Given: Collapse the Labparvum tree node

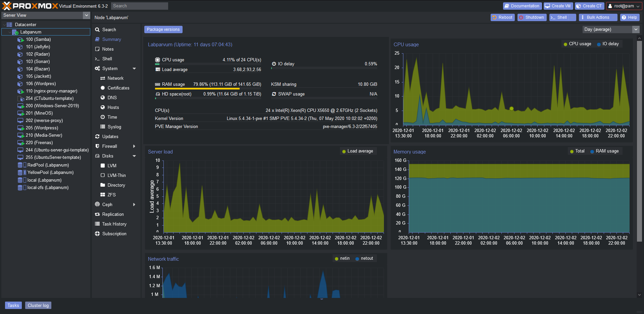Looking at the screenshot, I should (x=10, y=32).
